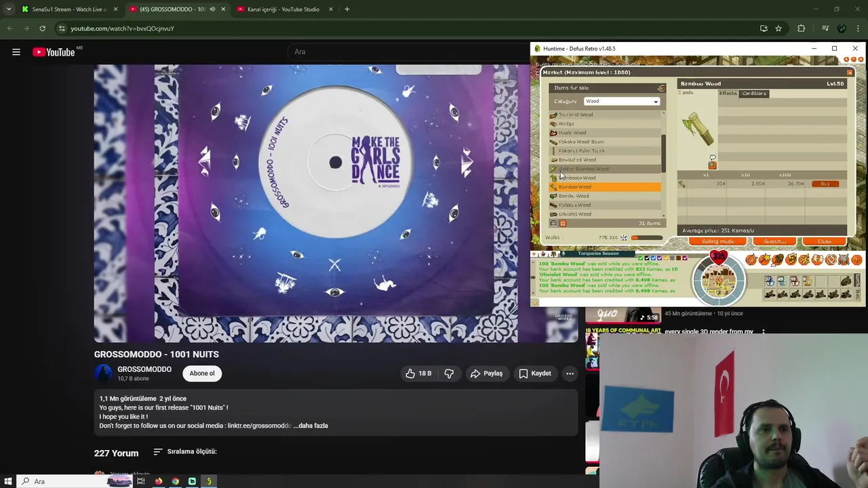This screenshot has height=488, width=868.
Task: Toggle the green chat channel filter checkbox
Action: (640, 258)
